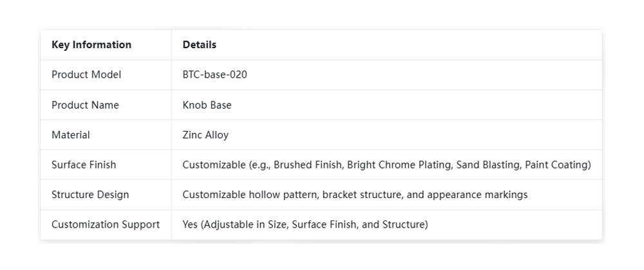Screen dimensions: 644x270
Task: Select the "Customization Support" label cell
Action: [x=106, y=225]
